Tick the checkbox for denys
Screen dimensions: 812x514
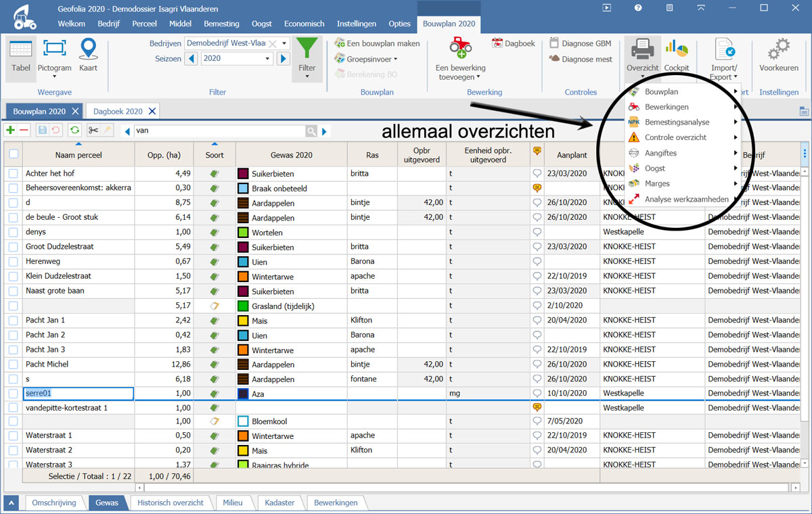[x=14, y=232]
